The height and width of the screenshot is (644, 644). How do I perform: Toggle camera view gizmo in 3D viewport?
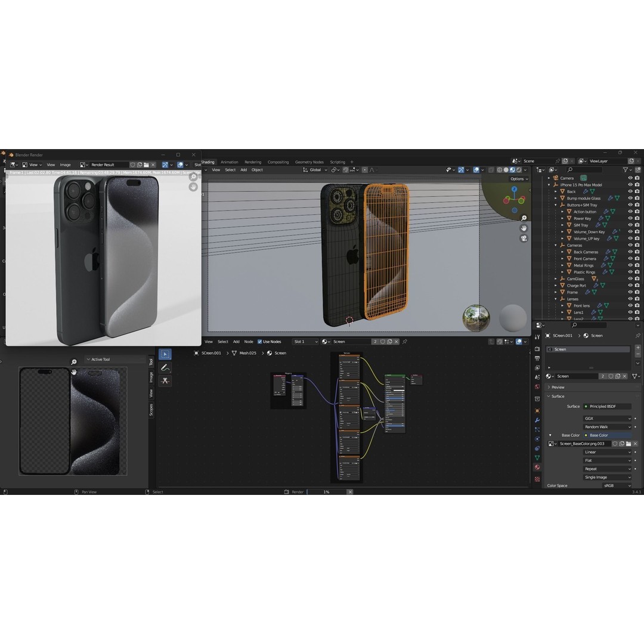coord(524,238)
